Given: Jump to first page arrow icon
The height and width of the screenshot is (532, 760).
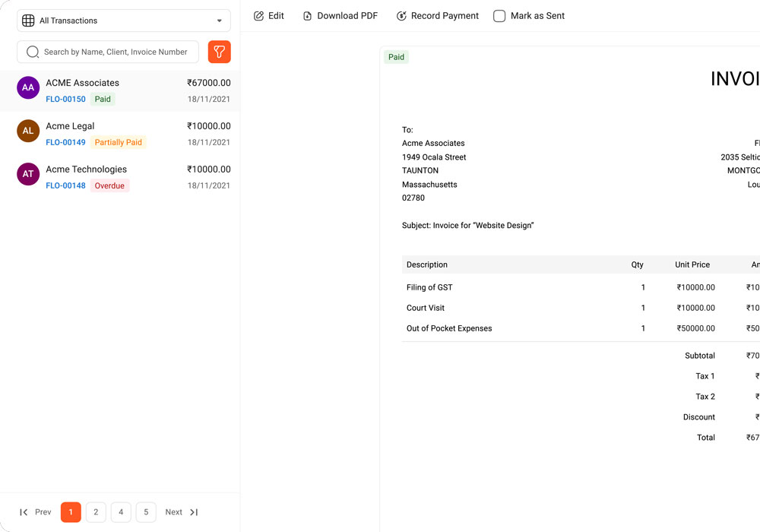Looking at the screenshot, I should click(24, 512).
